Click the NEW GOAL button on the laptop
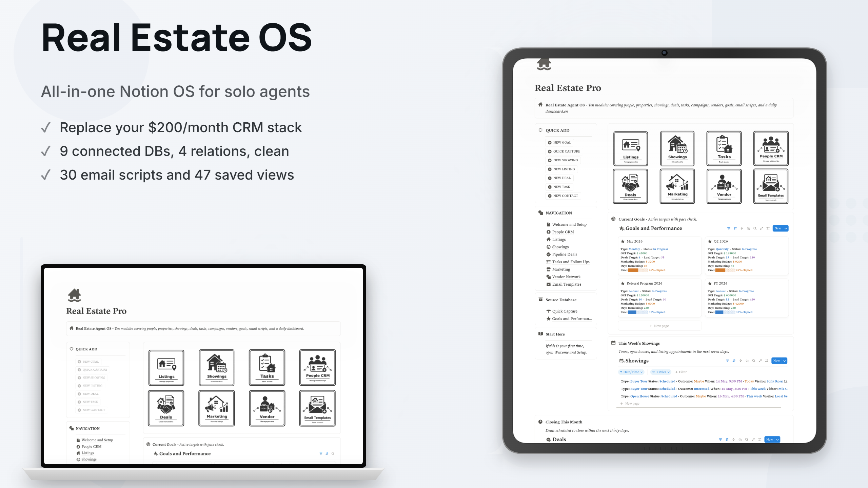This screenshot has height=488, width=868. coord(88,362)
